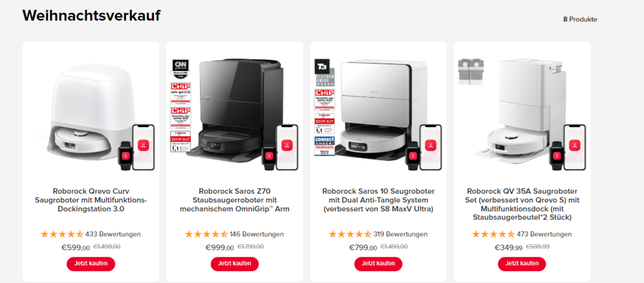Viewport: 644px width, 283px height.
Task: Click the star rating of Saros 10
Action: click(x=350, y=234)
